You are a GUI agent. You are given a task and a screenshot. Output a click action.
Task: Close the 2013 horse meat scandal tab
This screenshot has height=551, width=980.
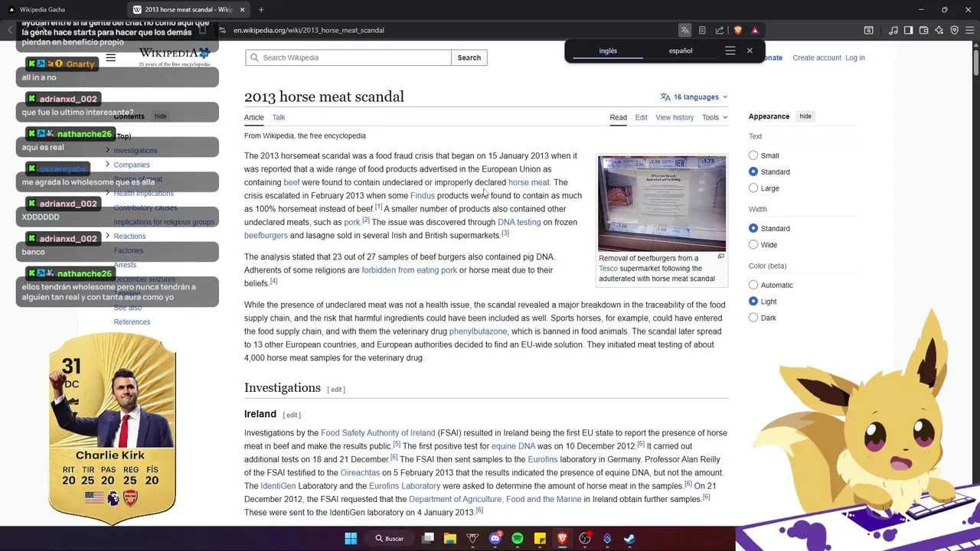242,9
